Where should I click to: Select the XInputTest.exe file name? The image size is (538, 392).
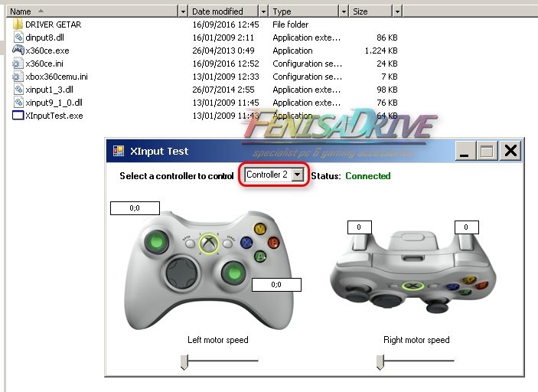(54, 116)
